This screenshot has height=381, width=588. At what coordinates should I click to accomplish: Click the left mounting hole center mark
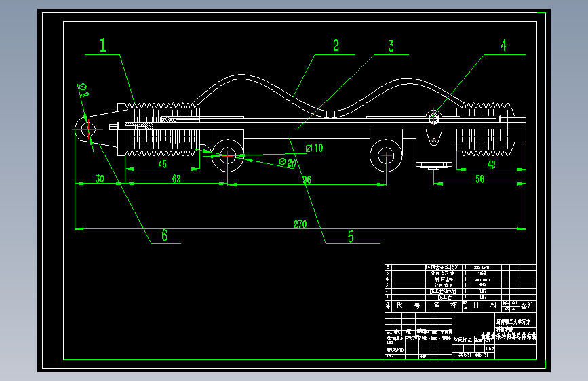tap(228, 155)
